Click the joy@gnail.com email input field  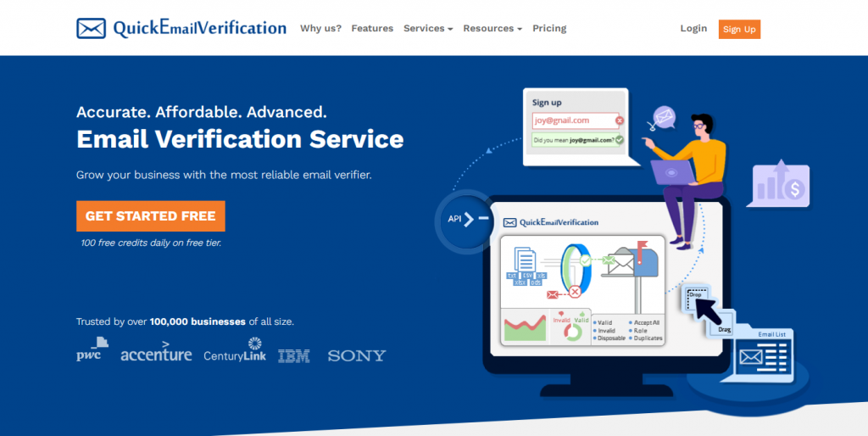coord(570,120)
